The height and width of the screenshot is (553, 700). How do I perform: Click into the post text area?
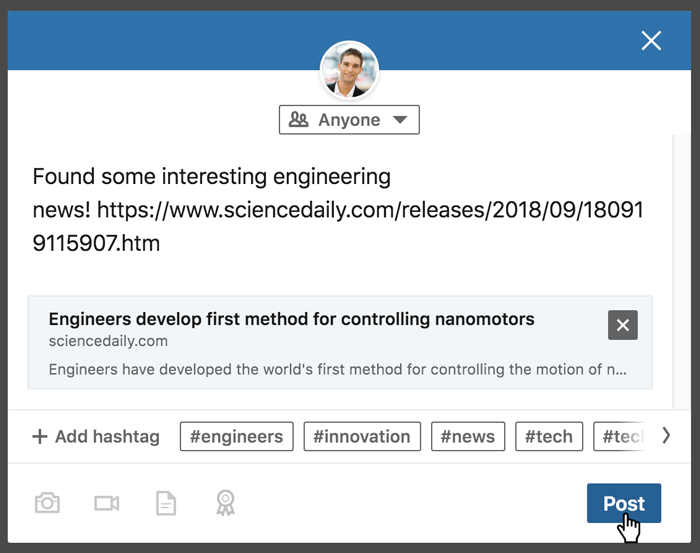coord(340,210)
